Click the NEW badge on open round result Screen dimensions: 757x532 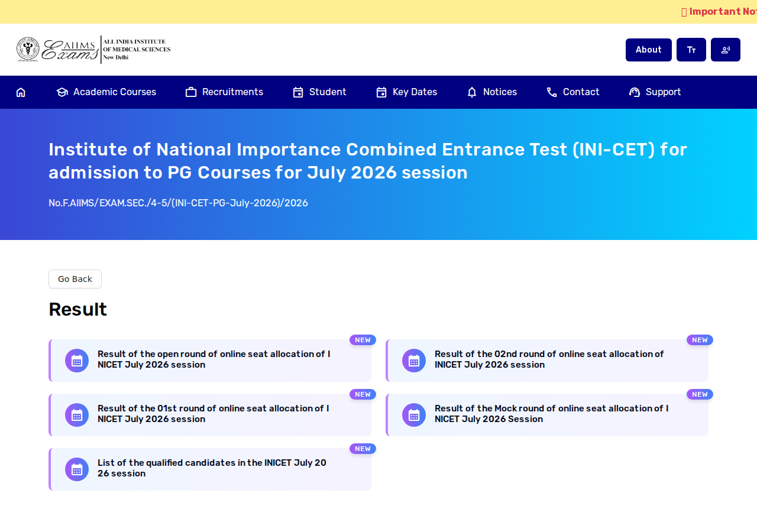pyautogui.click(x=363, y=340)
